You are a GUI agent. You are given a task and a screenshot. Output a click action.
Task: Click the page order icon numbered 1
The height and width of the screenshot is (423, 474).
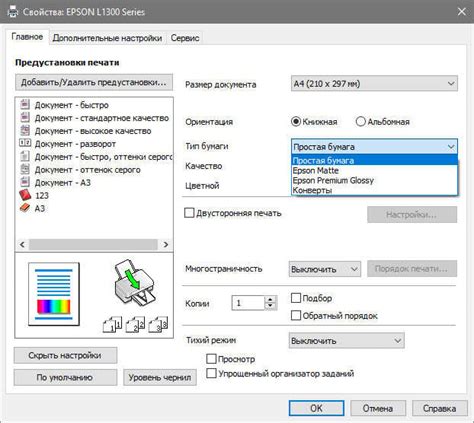coord(112,324)
